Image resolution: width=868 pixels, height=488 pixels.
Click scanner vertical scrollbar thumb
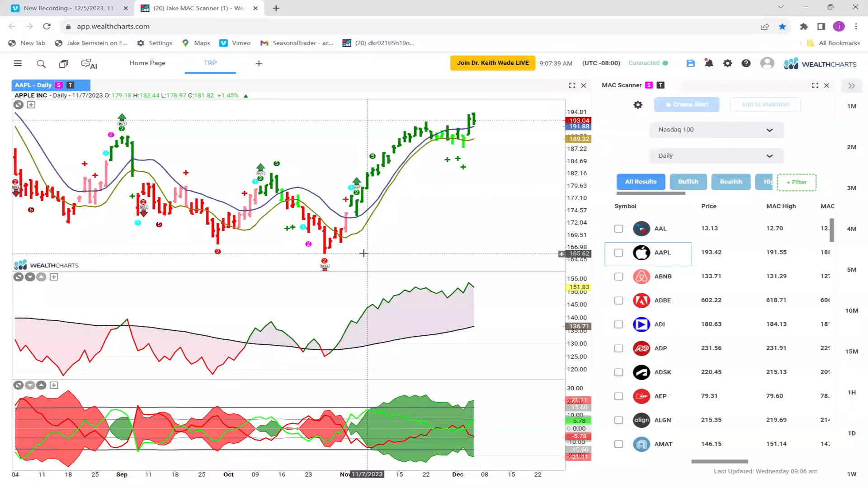pyautogui.click(x=832, y=230)
